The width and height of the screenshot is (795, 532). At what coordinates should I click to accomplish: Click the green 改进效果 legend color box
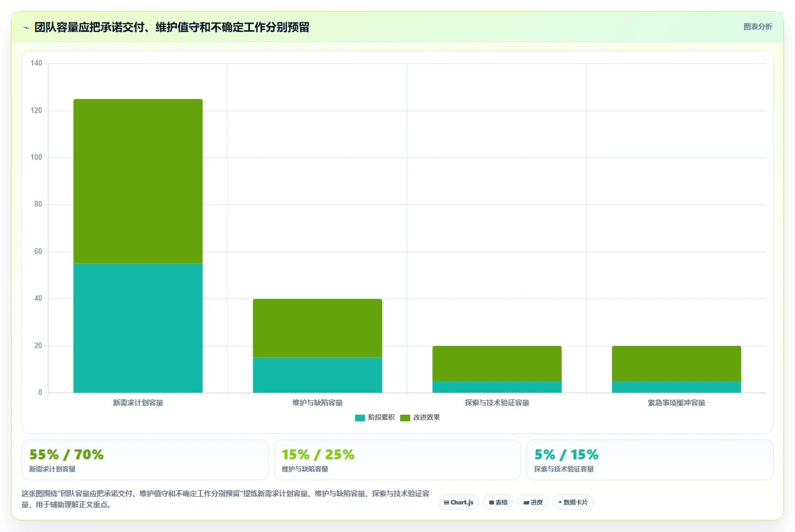coord(405,418)
